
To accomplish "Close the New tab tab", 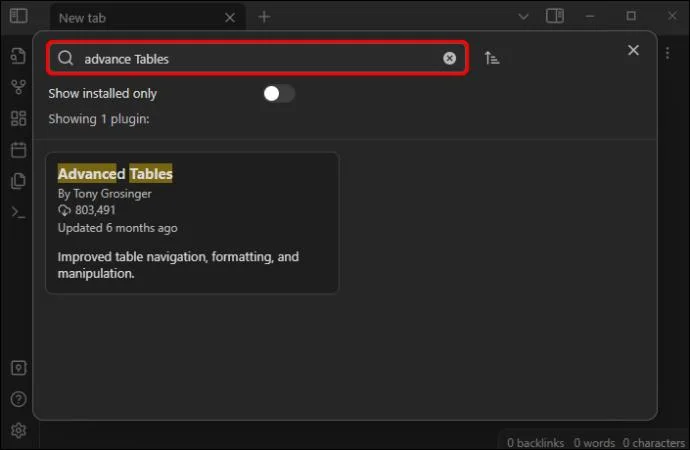I will tap(230, 18).
